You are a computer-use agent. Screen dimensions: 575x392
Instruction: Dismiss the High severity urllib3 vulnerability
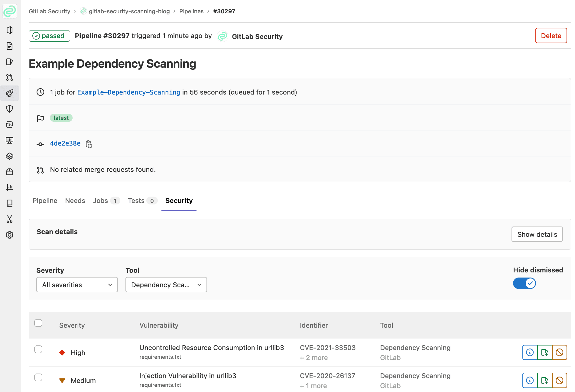[x=559, y=352]
